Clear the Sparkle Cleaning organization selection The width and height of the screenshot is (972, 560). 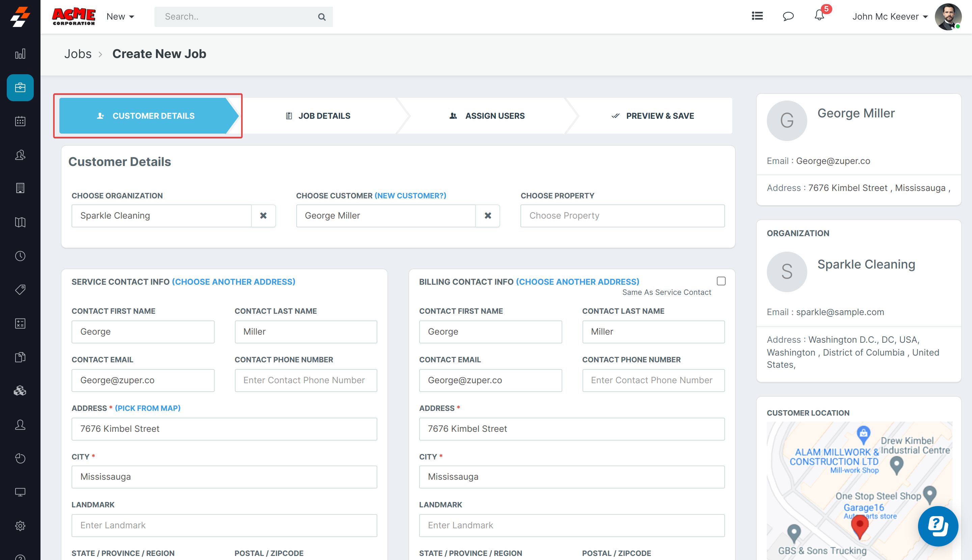tap(263, 216)
